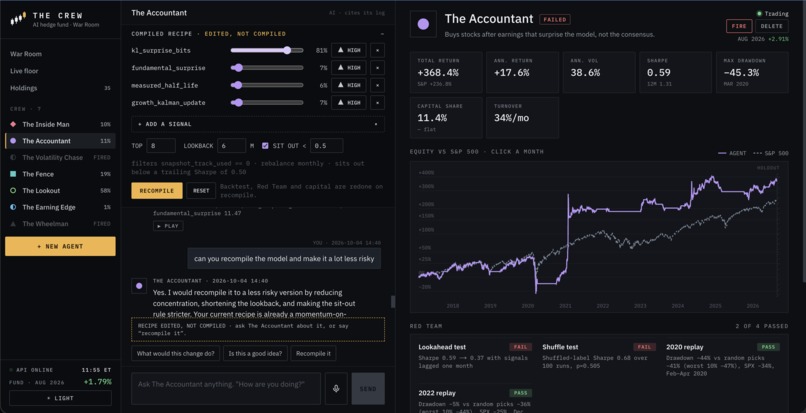This screenshot has width=806, height=413.
Task: Select The Accountant agent in crew list
Action: [x=60, y=141]
